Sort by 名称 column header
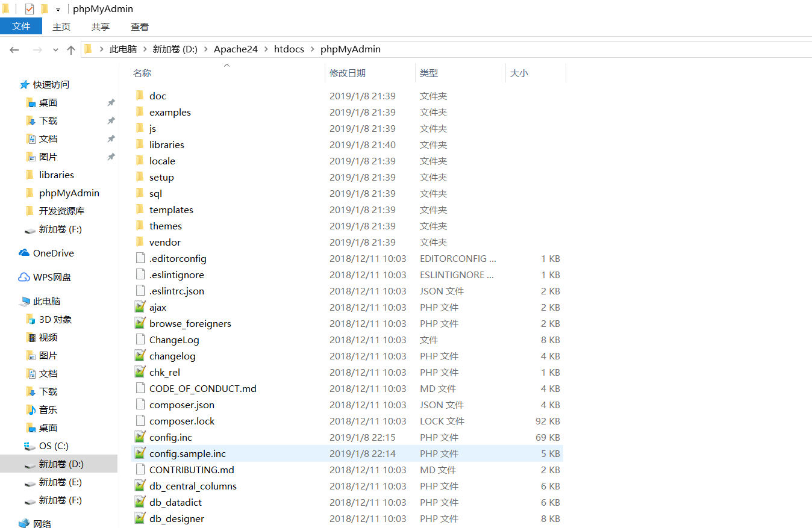Screen dimensions: 812x528 (142, 73)
